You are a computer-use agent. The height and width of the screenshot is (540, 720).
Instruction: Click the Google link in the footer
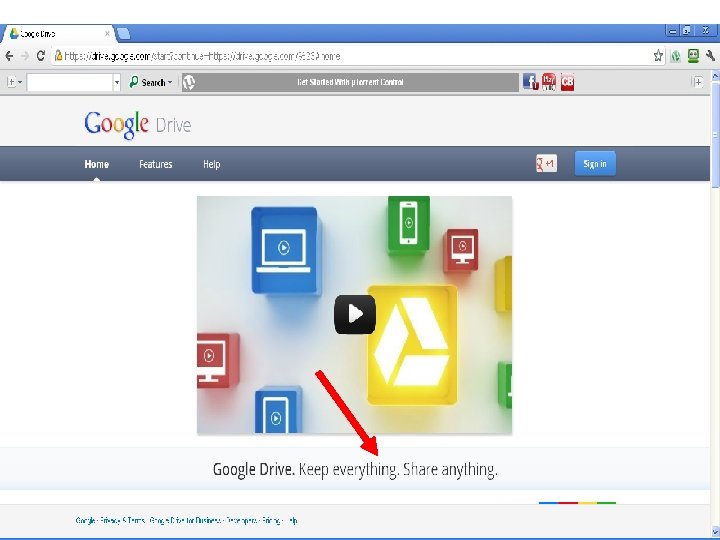(x=85, y=520)
